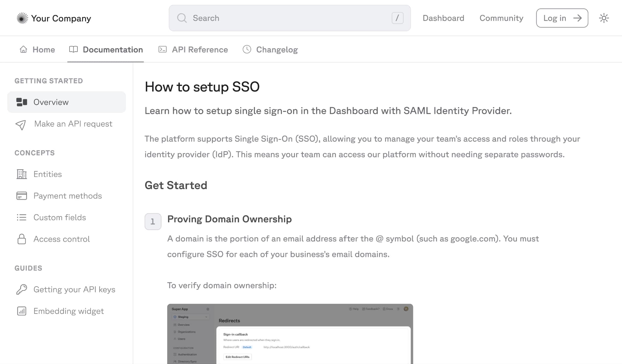Viewport: 622px width, 364px height.
Task: Click the Redirects screenshot thumbnail
Action: 290,333
